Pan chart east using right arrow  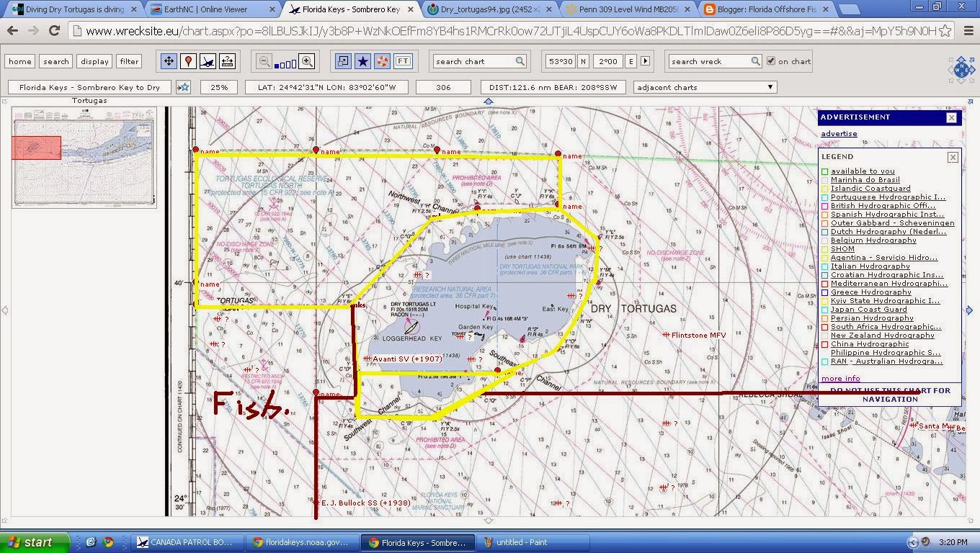coord(969,310)
